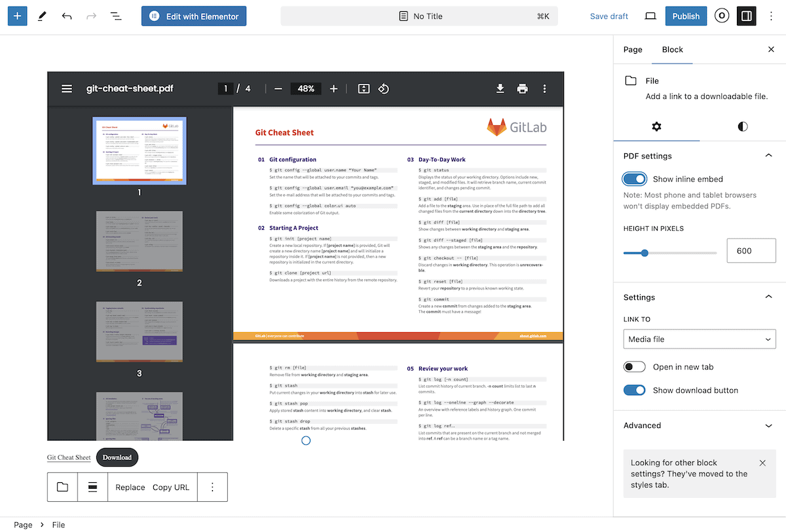Viewport: 786px width, 532px height.
Task: Select PDF page 3 thumbnail
Action: [x=140, y=332]
